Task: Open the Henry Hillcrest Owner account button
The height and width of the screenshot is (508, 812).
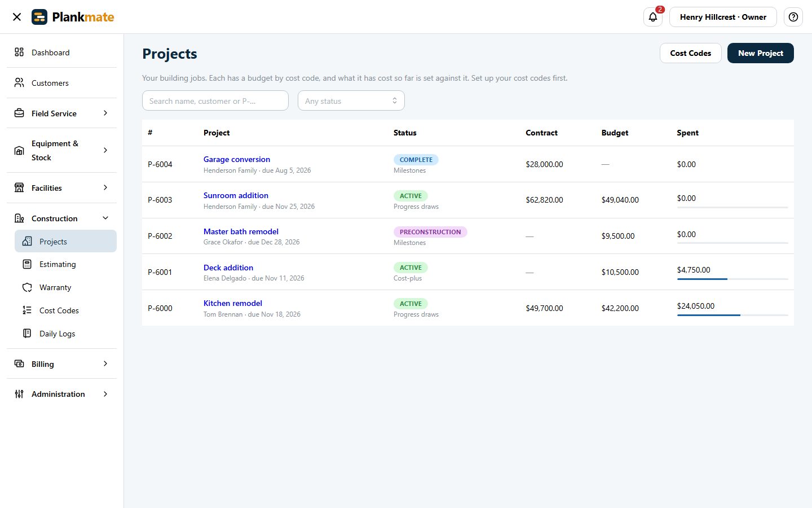Action: [723, 17]
